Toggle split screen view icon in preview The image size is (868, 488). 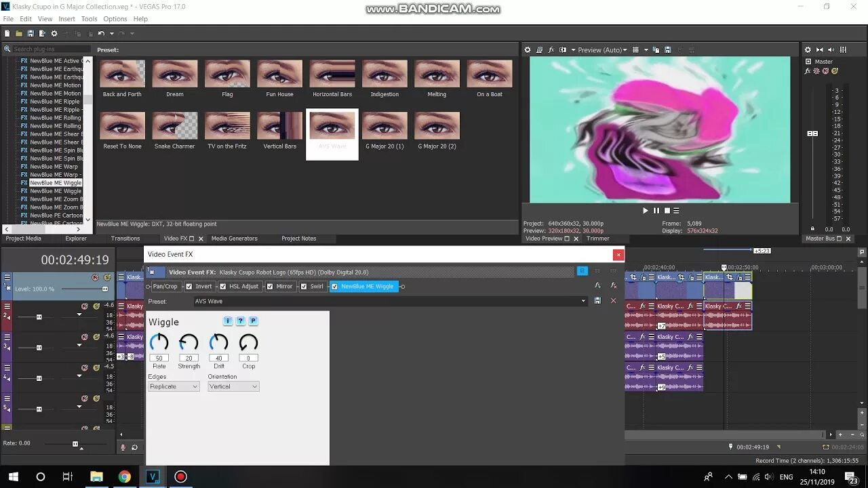click(x=563, y=49)
